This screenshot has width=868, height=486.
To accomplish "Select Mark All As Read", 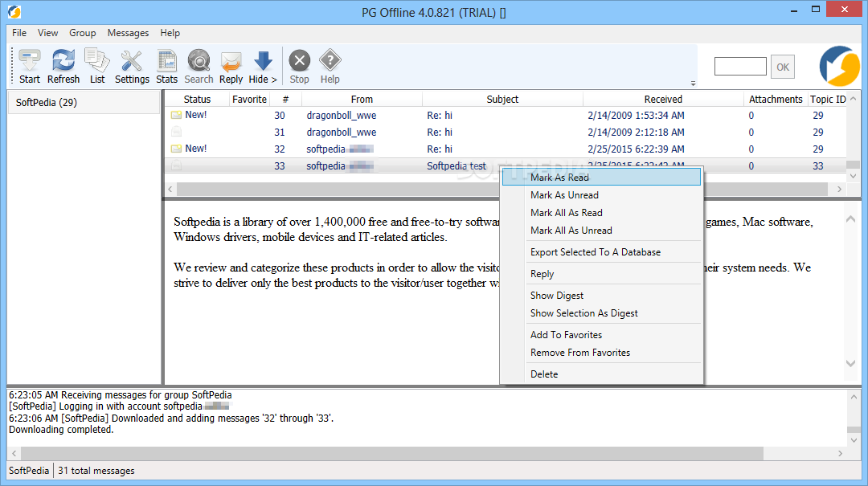I will click(601, 213).
